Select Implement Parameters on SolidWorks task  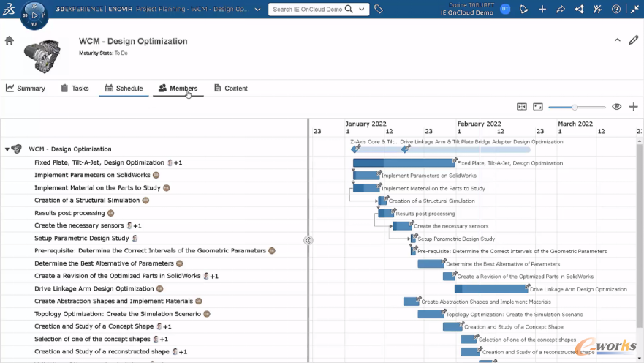click(x=92, y=175)
